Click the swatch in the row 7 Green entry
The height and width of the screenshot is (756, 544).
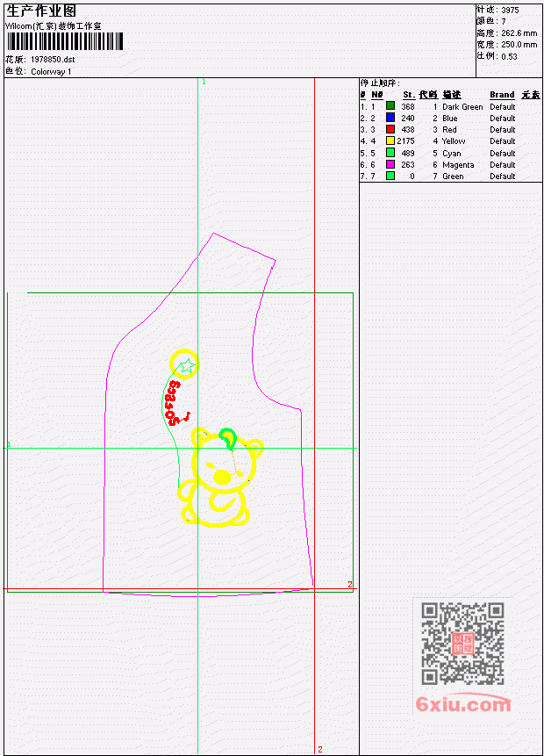tap(390, 176)
